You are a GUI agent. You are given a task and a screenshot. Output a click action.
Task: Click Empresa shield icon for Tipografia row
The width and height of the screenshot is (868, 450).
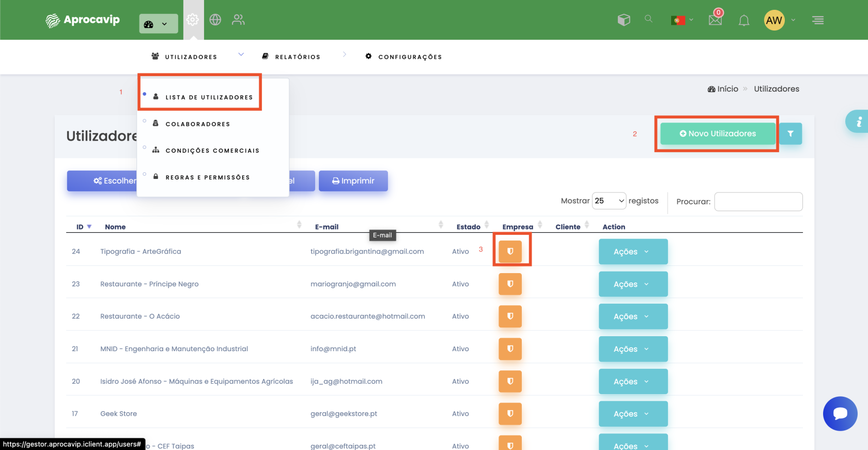pyautogui.click(x=510, y=251)
